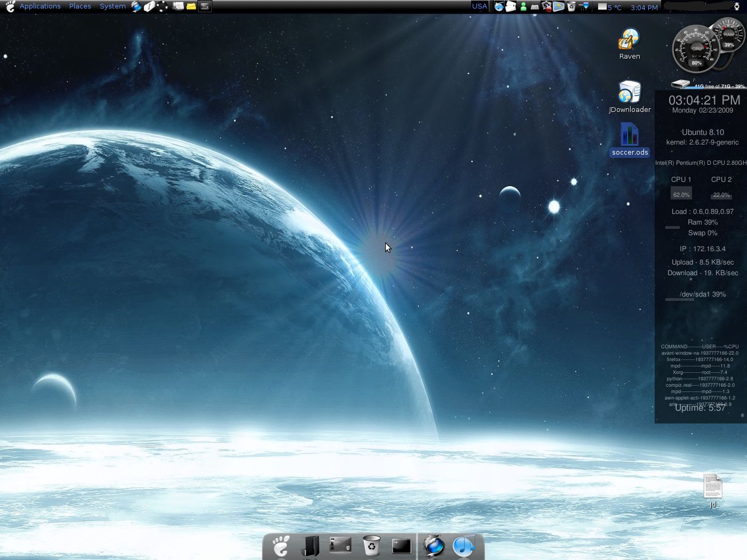Open the Applications menu
This screenshot has width=747, height=560.
click(40, 6)
